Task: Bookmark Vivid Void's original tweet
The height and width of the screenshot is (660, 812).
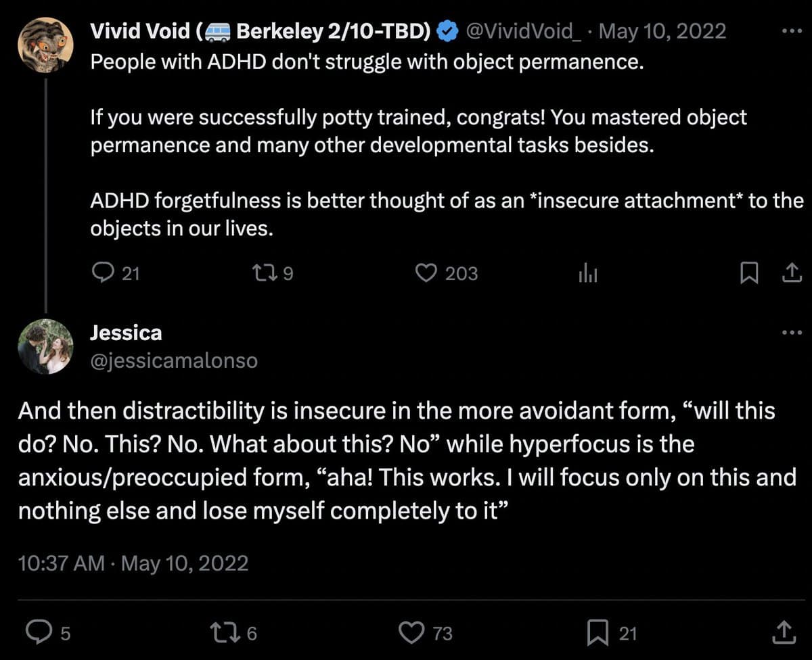Action: pos(748,273)
